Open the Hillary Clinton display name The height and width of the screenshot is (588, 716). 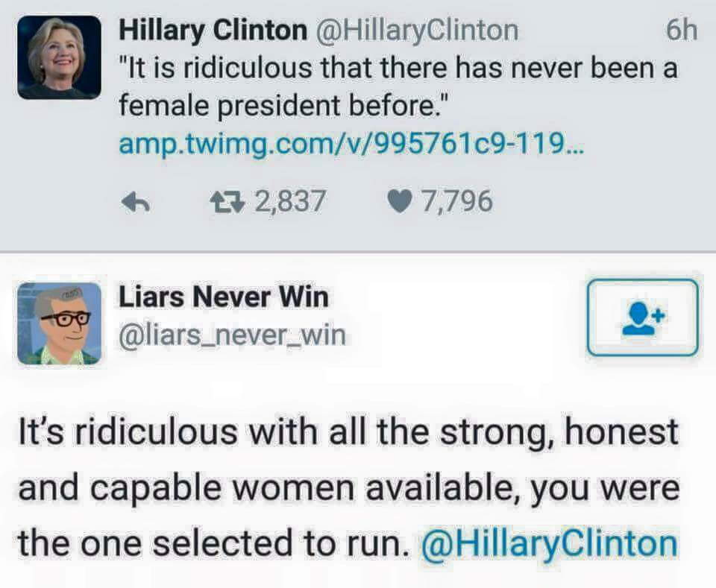213,31
